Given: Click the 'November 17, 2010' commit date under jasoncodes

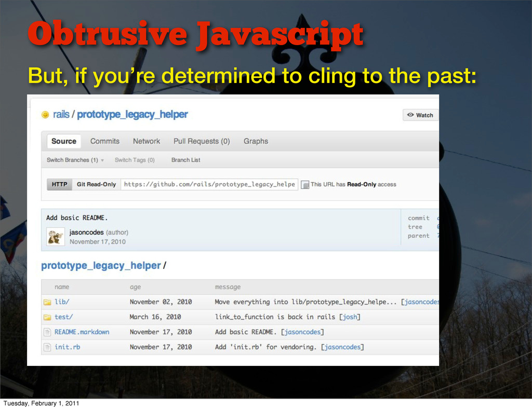Looking at the screenshot, I should 98,241.
